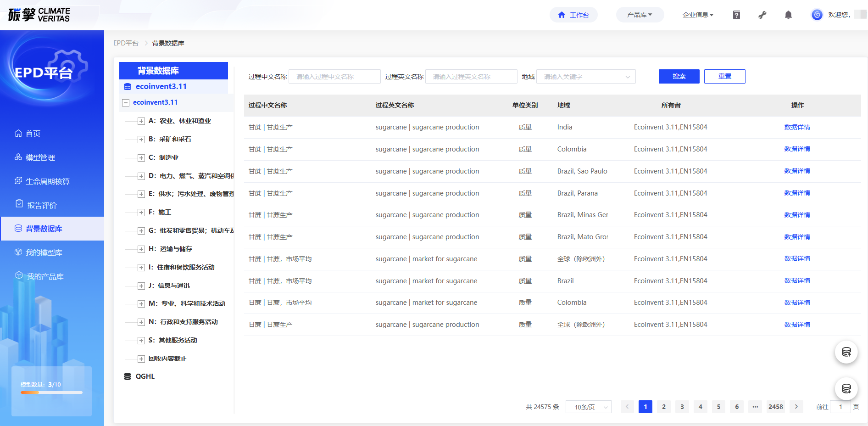Select the QGHL database entry
The width and height of the screenshot is (868, 426).
pyautogui.click(x=145, y=376)
